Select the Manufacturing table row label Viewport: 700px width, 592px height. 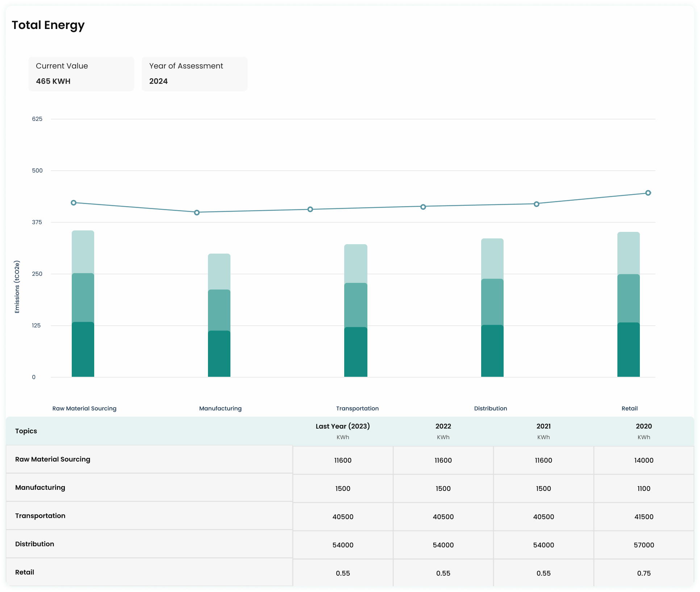pyautogui.click(x=40, y=487)
